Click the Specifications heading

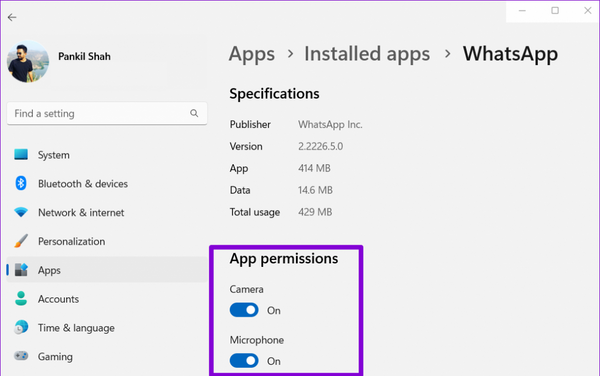[274, 94]
